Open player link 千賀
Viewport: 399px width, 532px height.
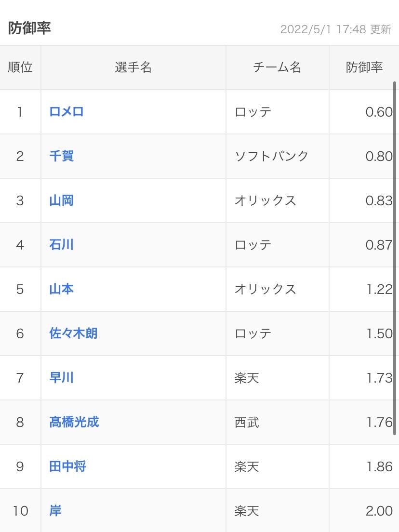[62, 156]
